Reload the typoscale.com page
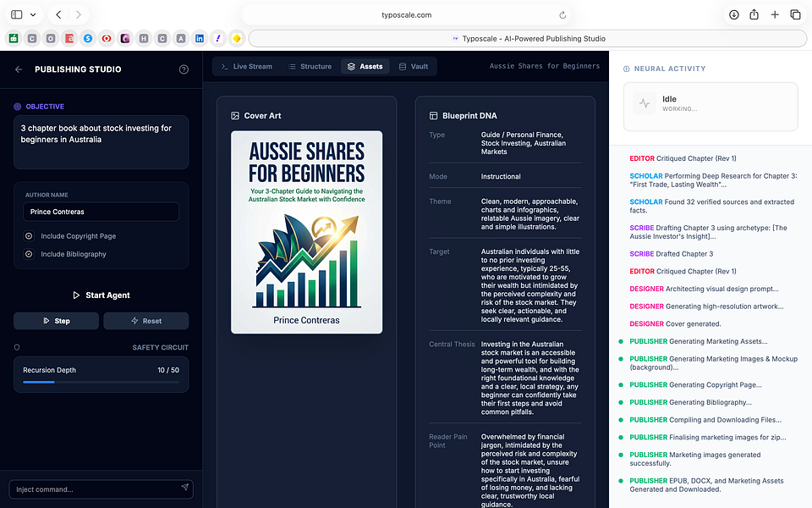Image resolution: width=812 pixels, height=508 pixels. click(x=562, y=15)
